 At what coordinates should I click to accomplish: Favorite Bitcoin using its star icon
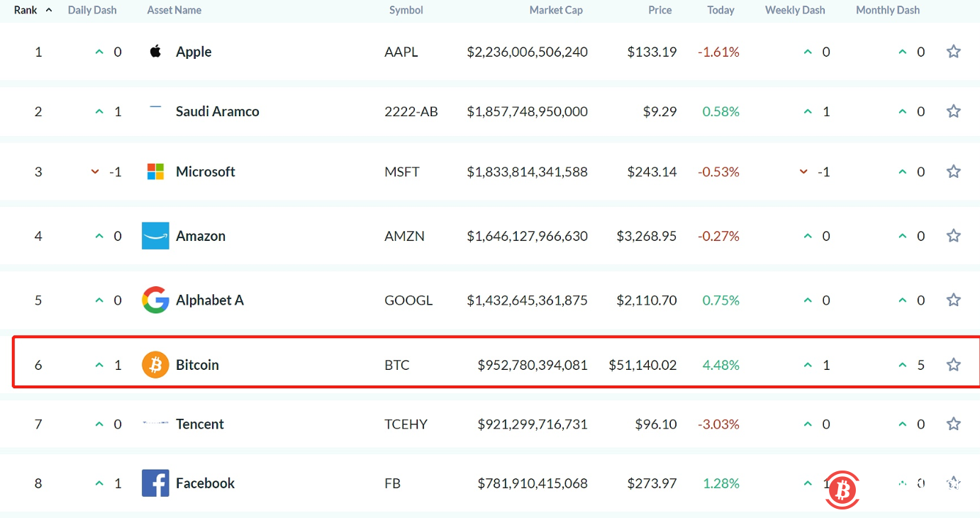[953, 364]
